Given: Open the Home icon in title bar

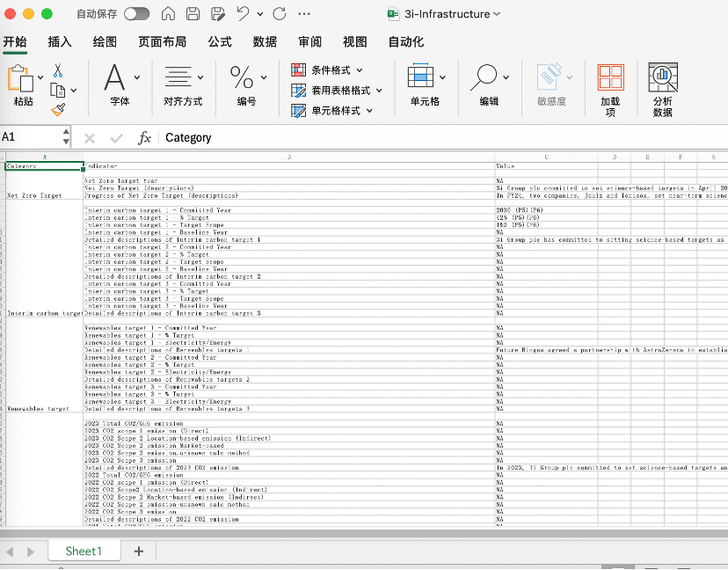Looking at the screenshot, I should click(x=168, y=14).
